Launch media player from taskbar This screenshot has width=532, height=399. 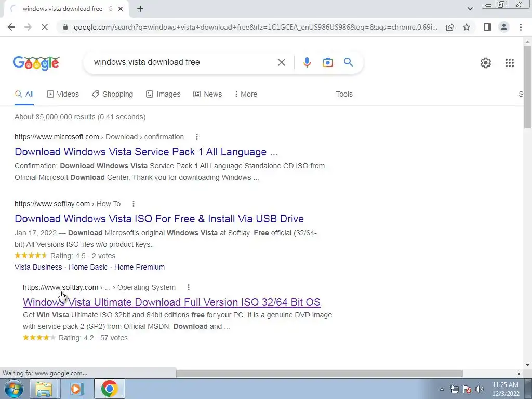coord(76,389)
